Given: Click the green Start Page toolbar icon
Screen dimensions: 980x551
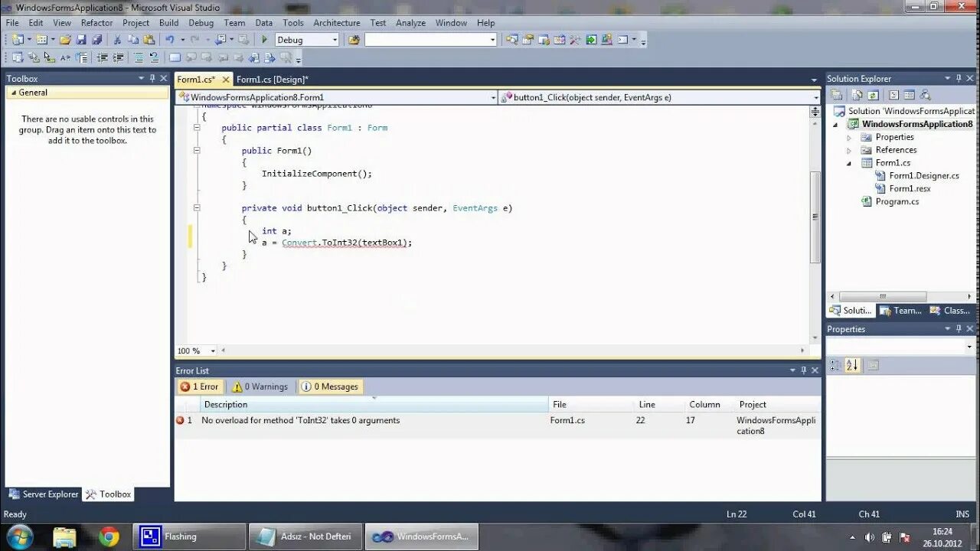Looking at the screenshot, I should coord(591,40).
